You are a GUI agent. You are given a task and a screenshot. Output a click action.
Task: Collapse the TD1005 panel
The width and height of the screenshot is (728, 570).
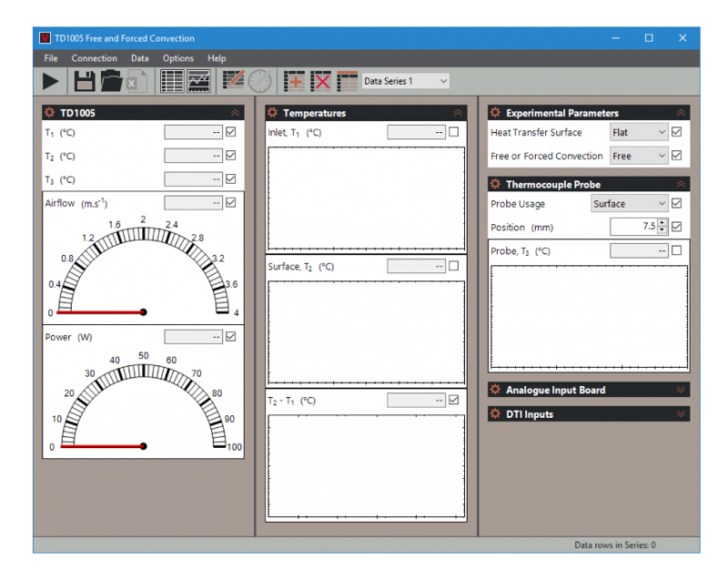click(235, 112)
